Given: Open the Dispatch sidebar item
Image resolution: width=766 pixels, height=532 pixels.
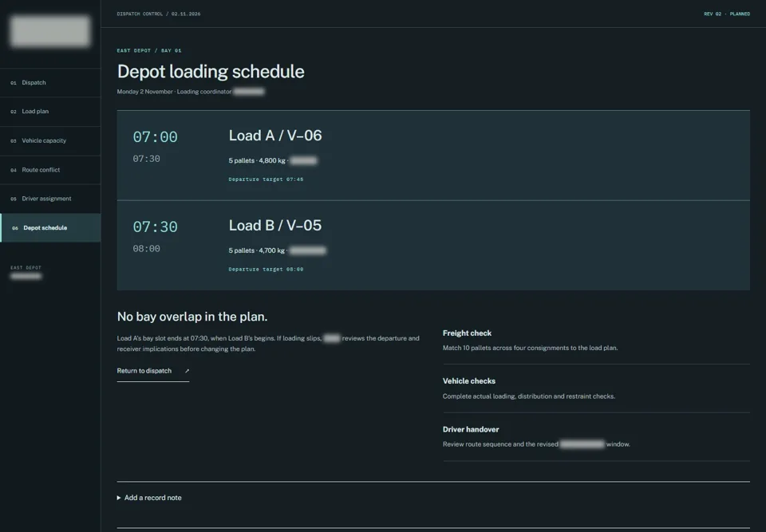Looking at the screenshot, I should (50, 83).
